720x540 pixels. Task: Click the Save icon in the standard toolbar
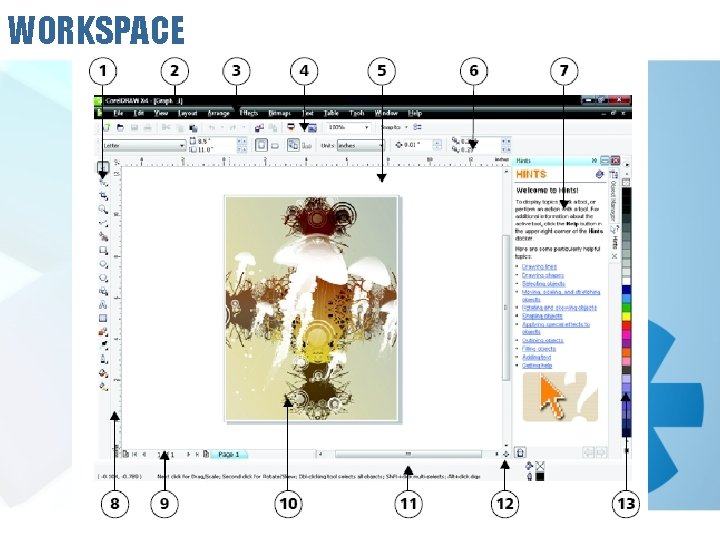tap(135, 128)
